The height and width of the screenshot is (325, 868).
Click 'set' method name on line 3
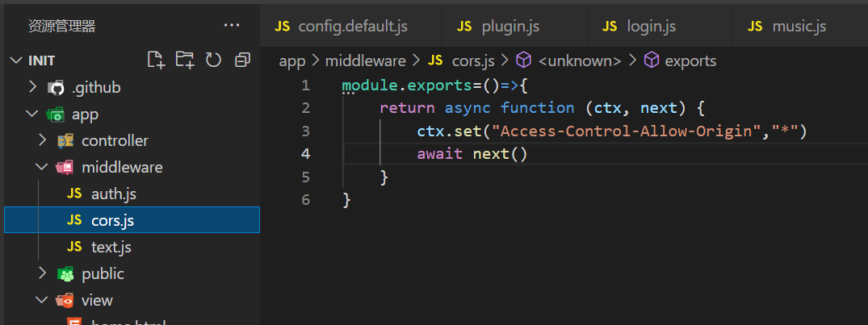[468, 131]
